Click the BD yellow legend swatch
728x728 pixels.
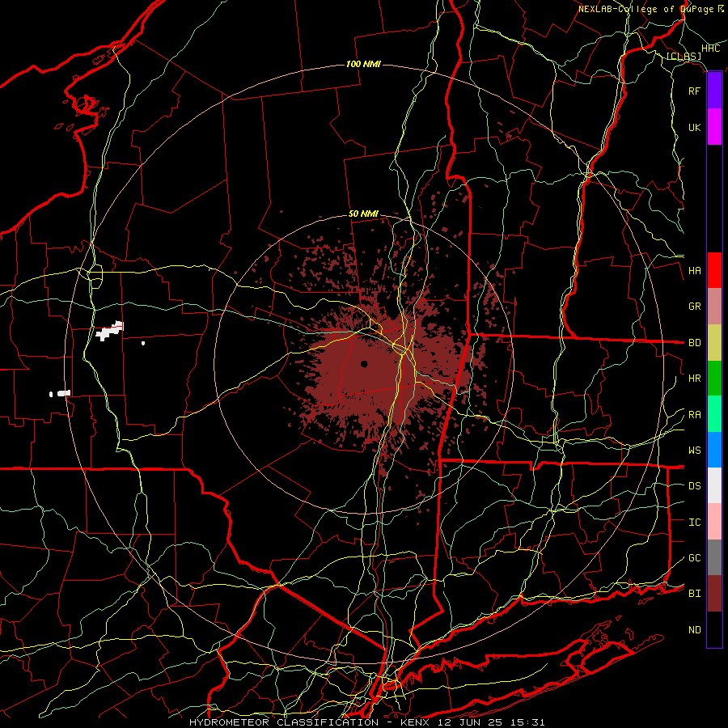point(714,343)
